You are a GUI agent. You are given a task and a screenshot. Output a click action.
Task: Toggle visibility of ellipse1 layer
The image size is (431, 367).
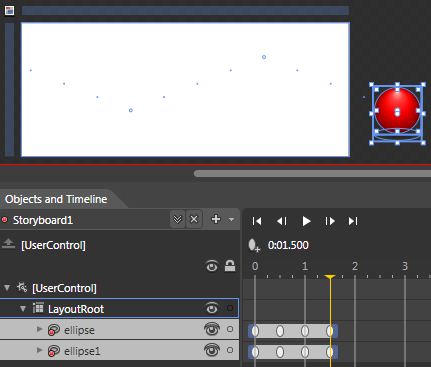coord(212,351)
